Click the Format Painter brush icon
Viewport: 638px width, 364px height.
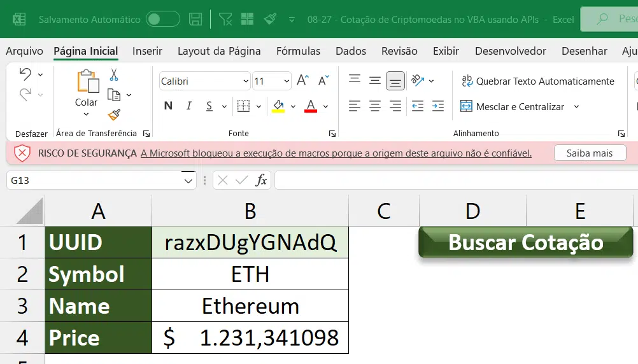pos(114,115)
